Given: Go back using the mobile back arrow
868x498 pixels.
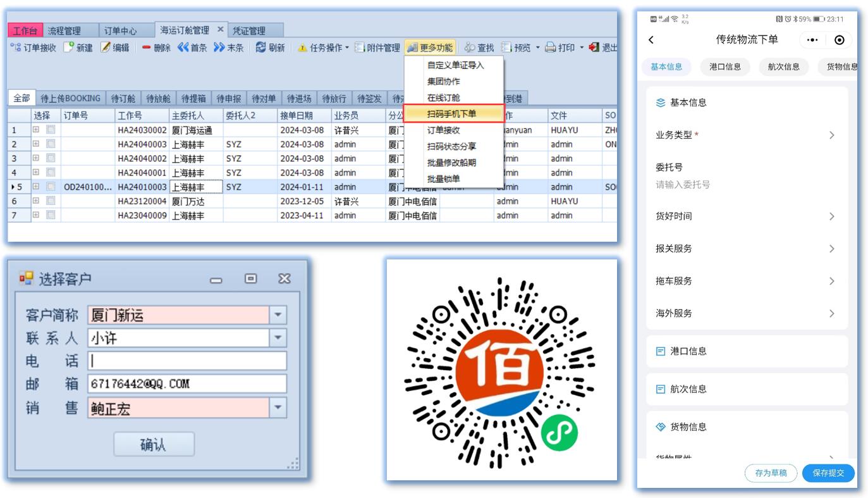Looking at the screenshot, I should (x=652, y=40).
